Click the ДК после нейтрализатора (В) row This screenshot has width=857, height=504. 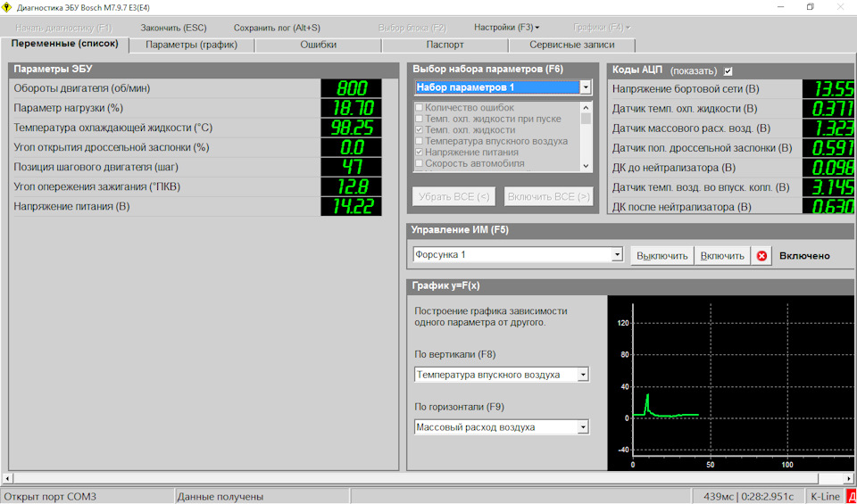[x=733, y=206]
